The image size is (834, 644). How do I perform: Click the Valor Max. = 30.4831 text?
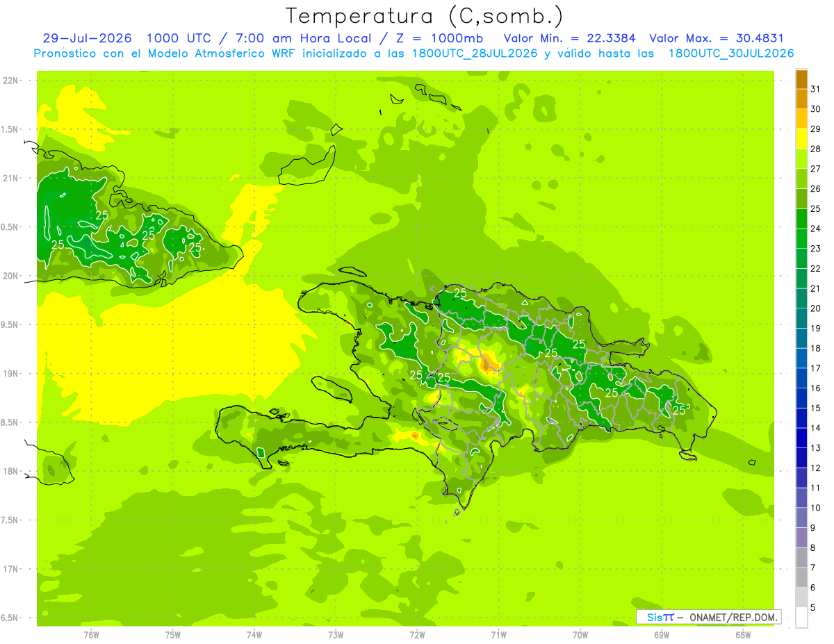[x=717, y=38]
